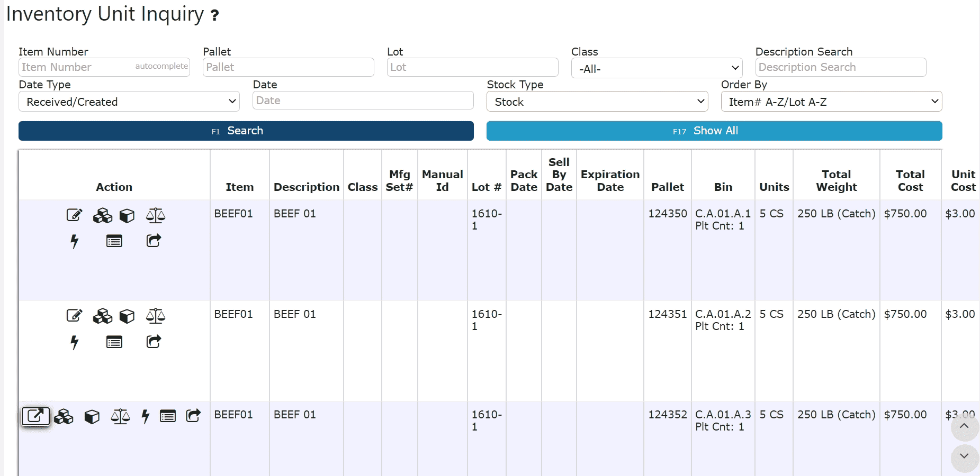
Task: Click lightning bolt icon for pallet 124350
Action: [75, 241]
